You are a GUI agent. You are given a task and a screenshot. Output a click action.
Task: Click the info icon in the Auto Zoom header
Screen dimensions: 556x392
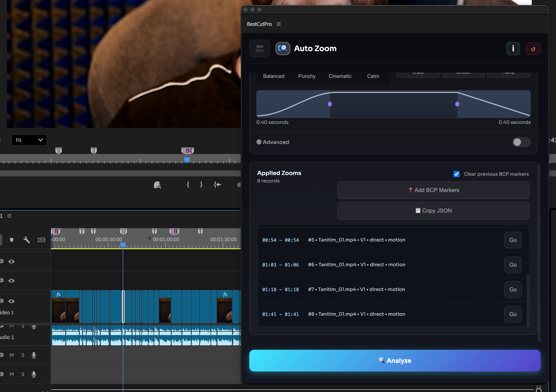click(x=513, y=49)
